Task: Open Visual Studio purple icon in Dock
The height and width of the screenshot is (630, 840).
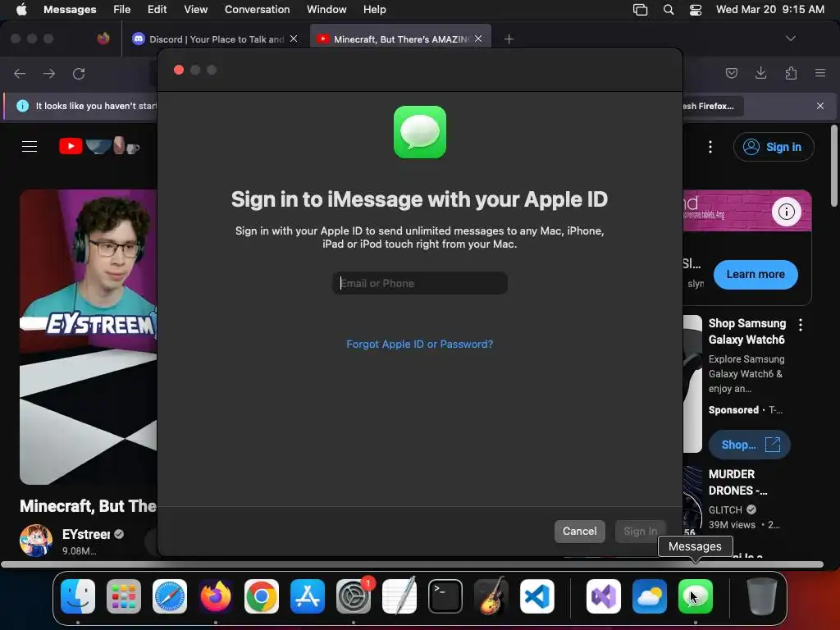Action: [604, 596]
